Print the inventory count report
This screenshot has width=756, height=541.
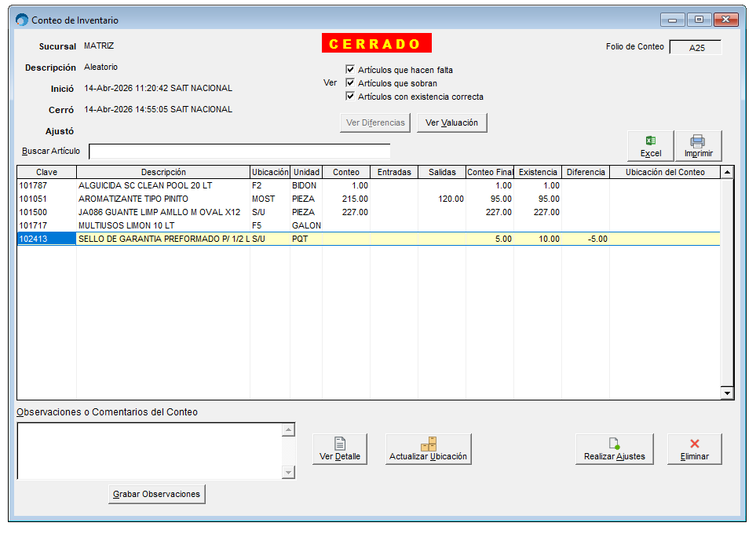698,146
